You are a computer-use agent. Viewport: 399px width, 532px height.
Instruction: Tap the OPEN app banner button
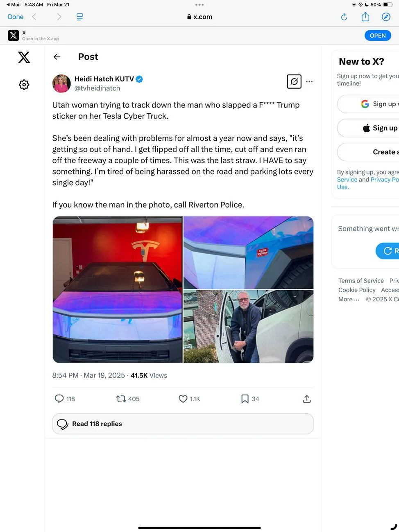(378, 36)
